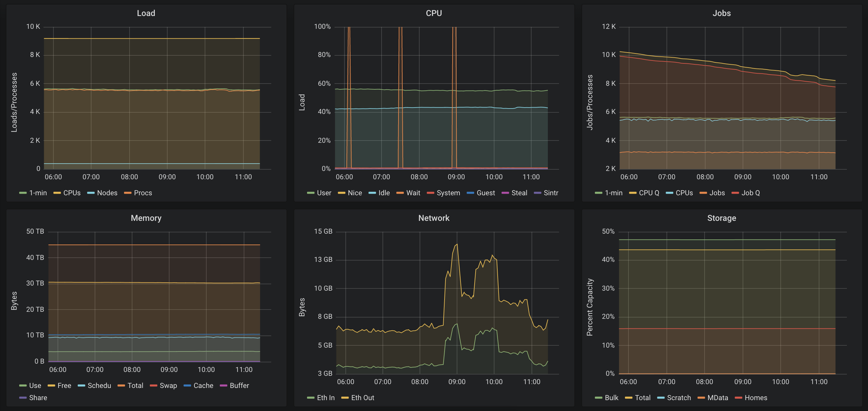Click the Storage panel title
The height and width of the screenshot is (411, 868).
tap(722, 218)
